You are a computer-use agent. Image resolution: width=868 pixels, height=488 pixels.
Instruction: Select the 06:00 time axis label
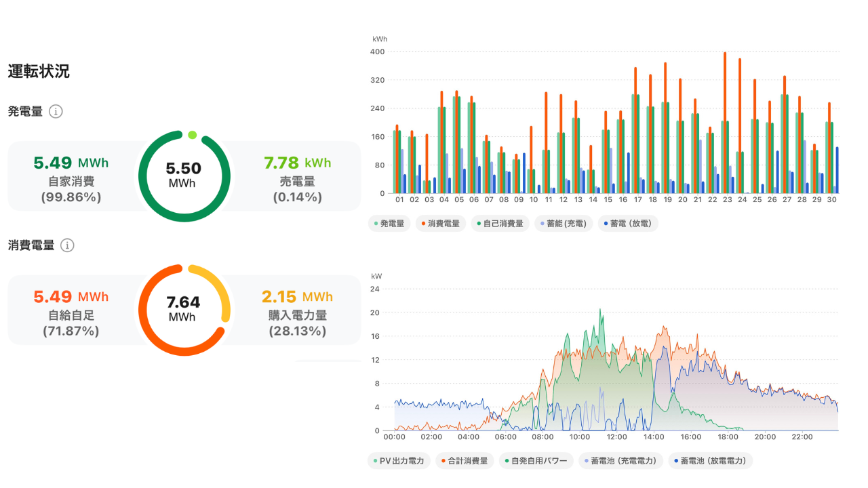pos(506,438)
